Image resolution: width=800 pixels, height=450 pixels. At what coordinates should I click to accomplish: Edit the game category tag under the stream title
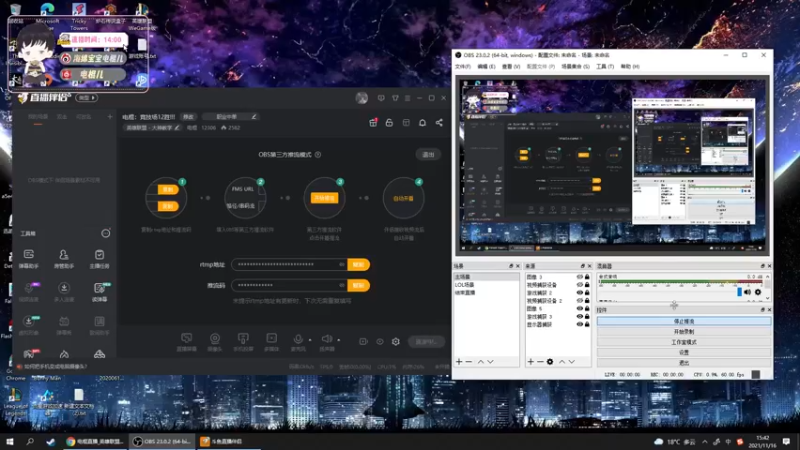pos(152,128)
